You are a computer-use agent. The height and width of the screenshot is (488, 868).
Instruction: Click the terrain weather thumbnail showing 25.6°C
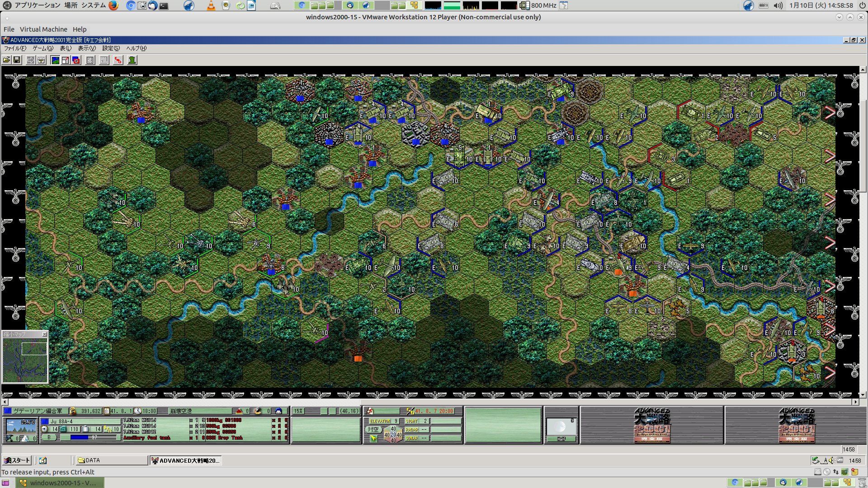pyautogui.click(x=21, y=426)
